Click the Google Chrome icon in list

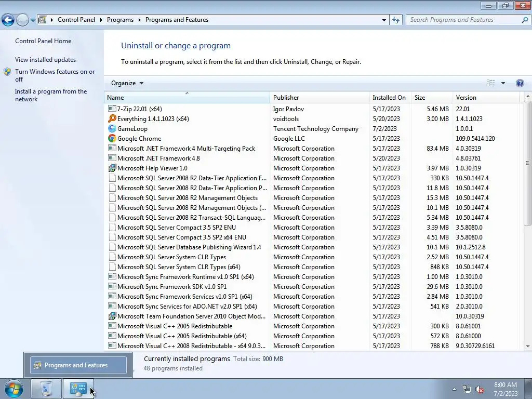click(x=112, y=138)
